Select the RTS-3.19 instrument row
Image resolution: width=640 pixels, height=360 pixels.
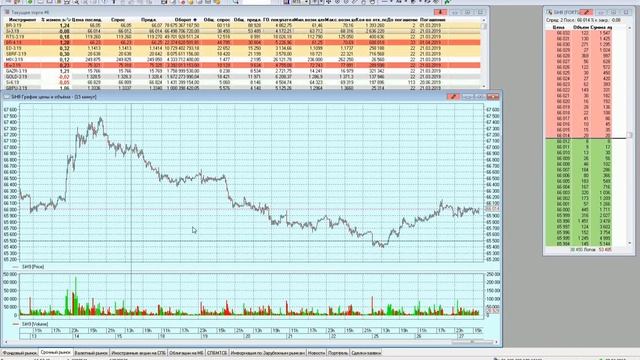[x=241, y=37]
